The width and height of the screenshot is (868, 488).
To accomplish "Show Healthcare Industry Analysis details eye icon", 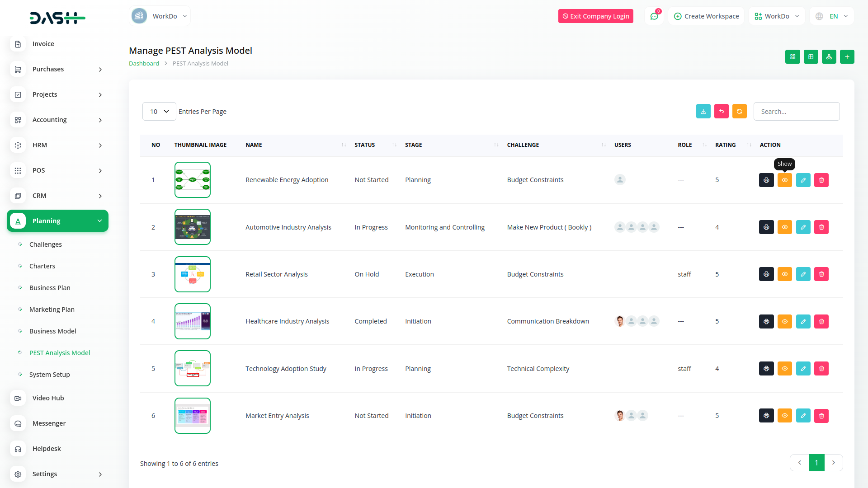I will (x=784, y=321).
